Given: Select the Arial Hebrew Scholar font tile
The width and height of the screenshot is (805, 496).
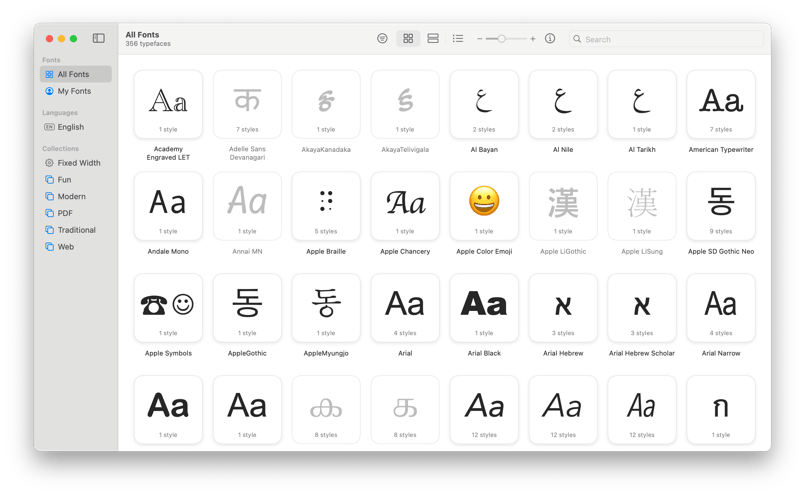Looking at the screenshot, I should [642, 308].
